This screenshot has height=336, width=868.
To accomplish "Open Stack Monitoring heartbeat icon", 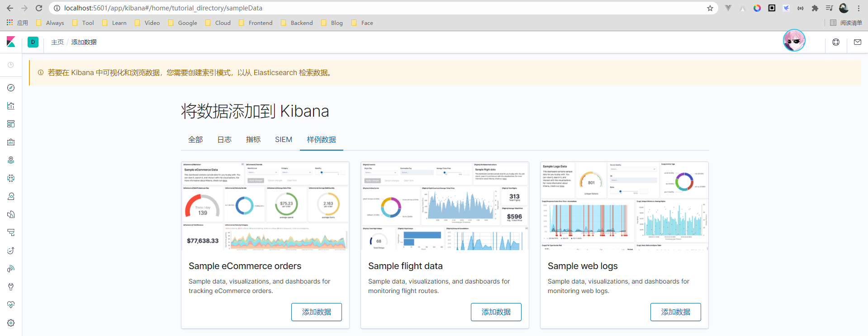I will tap(11, 305).
